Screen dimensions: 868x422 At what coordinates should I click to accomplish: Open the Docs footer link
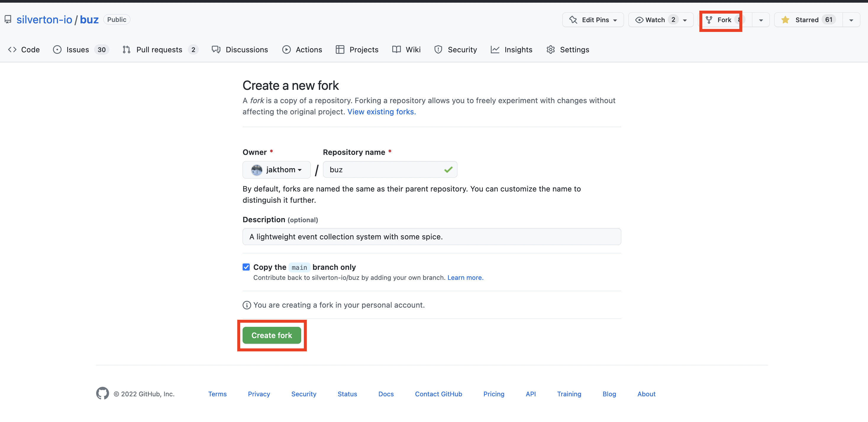click(386, 394)
